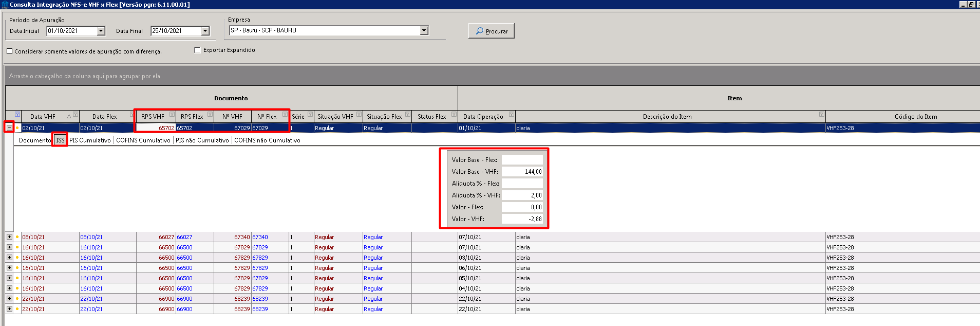Expand the 08/10/21 row with RPS 66027

coord(9,237)
